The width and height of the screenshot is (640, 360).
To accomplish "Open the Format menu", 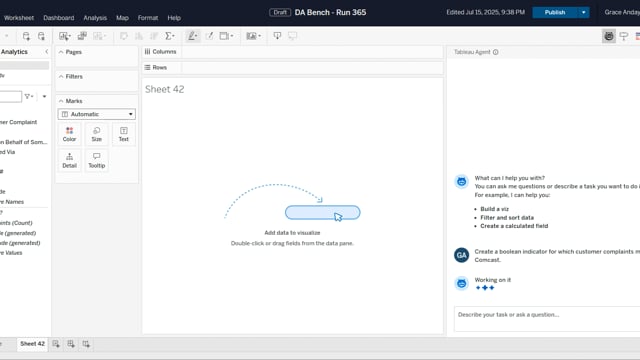I will pos(148,18).
